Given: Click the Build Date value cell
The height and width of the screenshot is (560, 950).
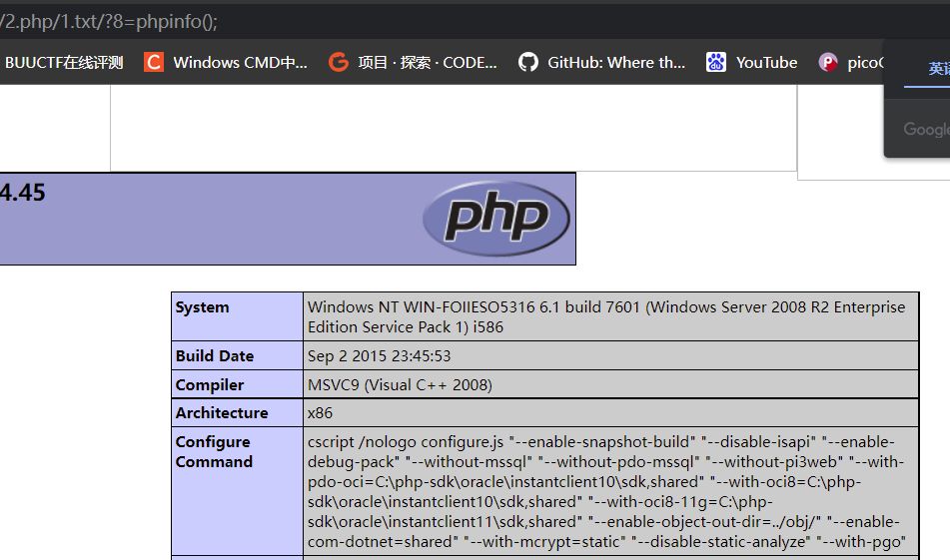Looking at the screenshot, I should point(380,356).
